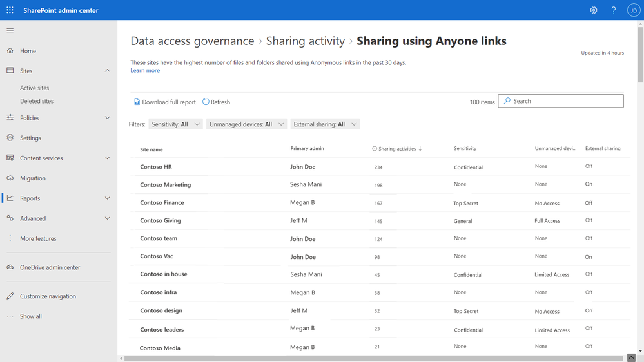644x362 pixels.
Task: Click the Home house icon
Action: tap(10, 50)
